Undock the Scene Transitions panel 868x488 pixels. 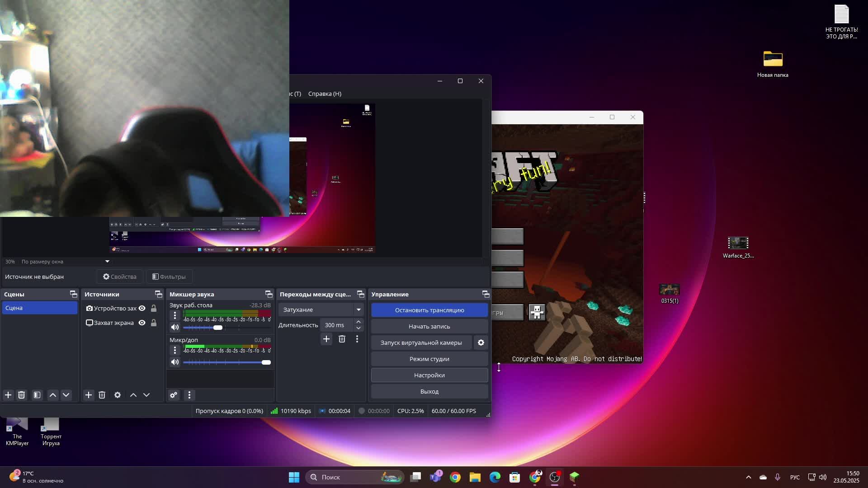tap(361, 294)
